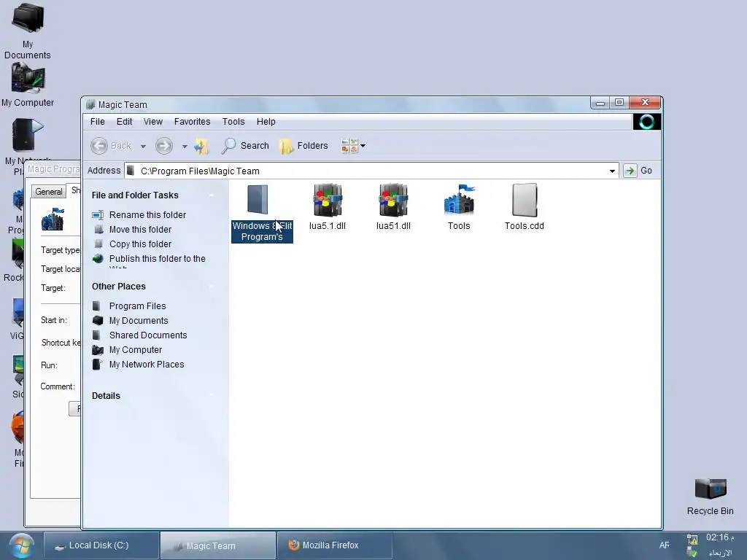Click the throbber logo beside menu bar

pyautogui.click(x=646, y=122)
